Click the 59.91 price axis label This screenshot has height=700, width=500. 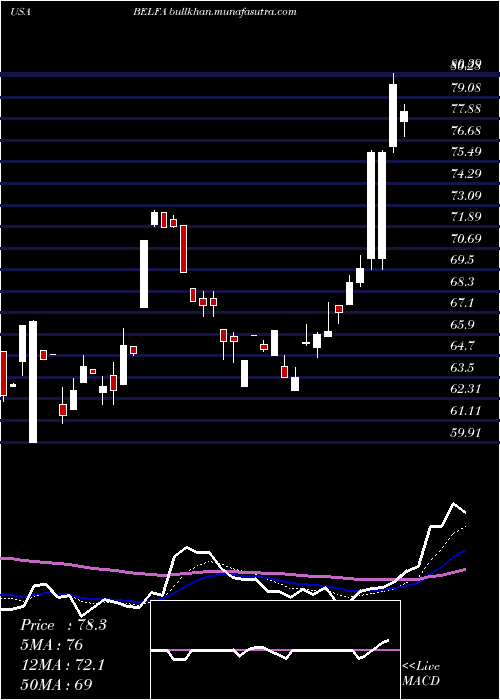pyautogui.click(x=466, y=432)
